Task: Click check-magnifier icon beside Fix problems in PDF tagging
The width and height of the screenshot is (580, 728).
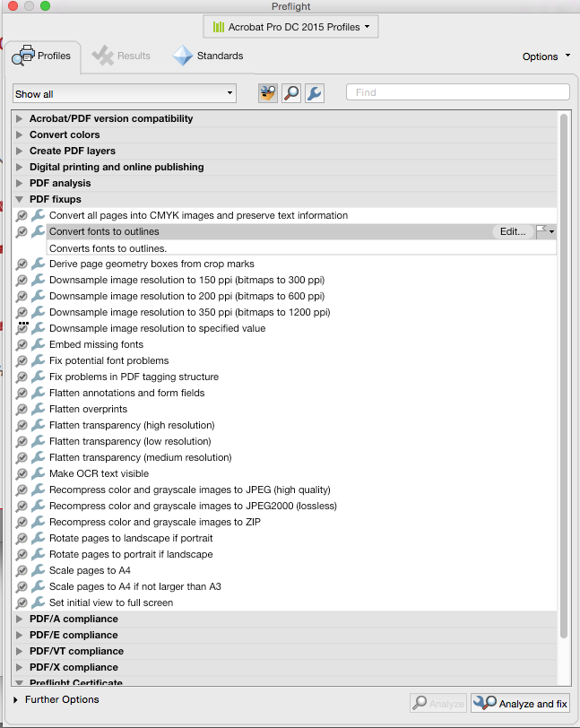Action: click(x=22, y=377)
